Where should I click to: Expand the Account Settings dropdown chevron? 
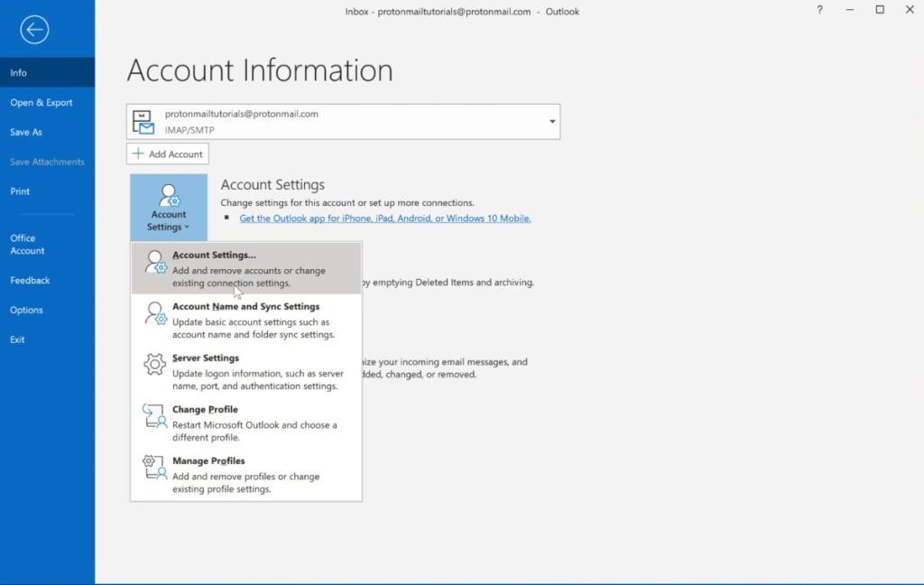pyautogui.click(x=187, y=227)
